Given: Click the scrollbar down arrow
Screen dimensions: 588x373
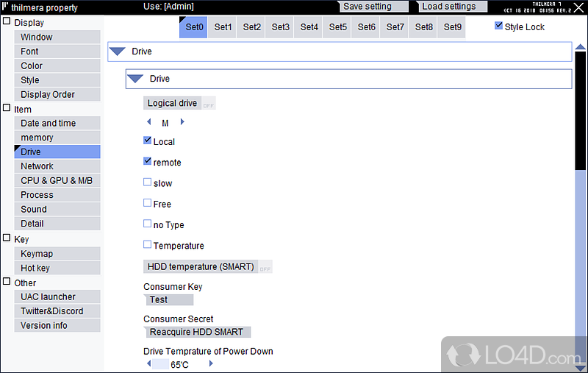Looking at the screenshot, I should [x=580, y=369].
